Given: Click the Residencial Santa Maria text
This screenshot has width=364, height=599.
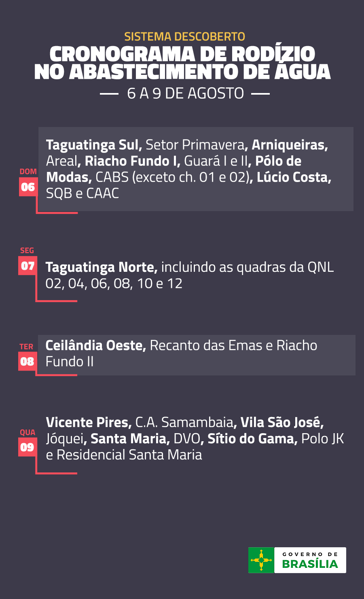Looking at the screenshot, I should [x=129, y=455].
